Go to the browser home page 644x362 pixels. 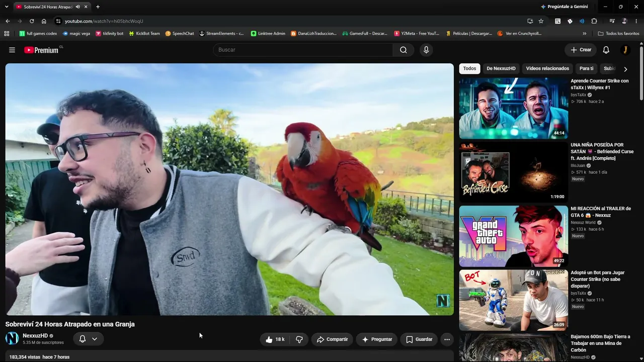[44, 21]
